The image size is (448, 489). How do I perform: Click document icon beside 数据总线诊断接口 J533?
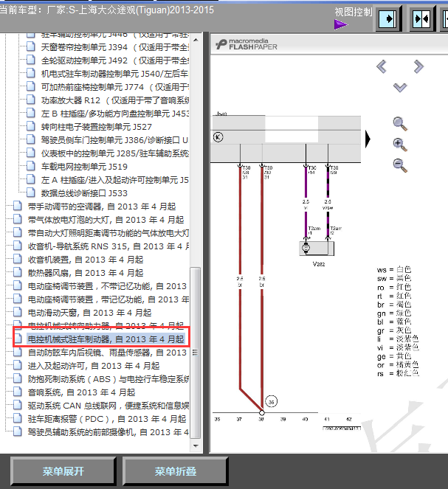30,193
